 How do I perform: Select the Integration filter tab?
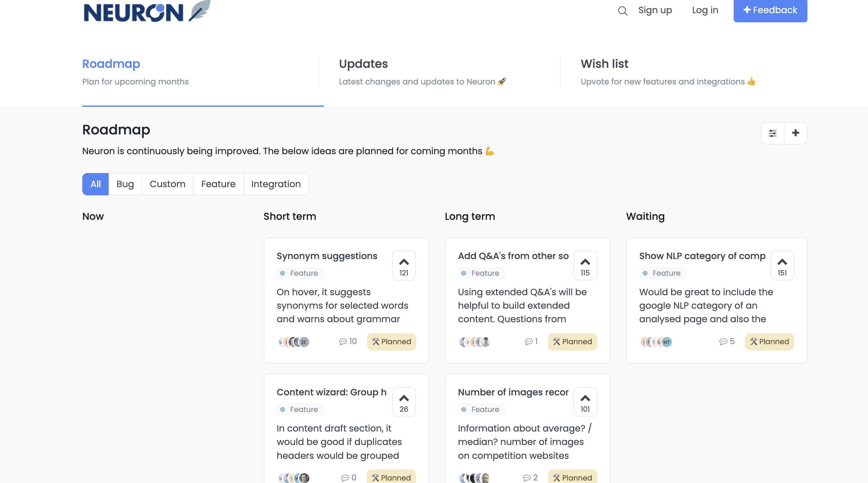[x=276, y=184]
